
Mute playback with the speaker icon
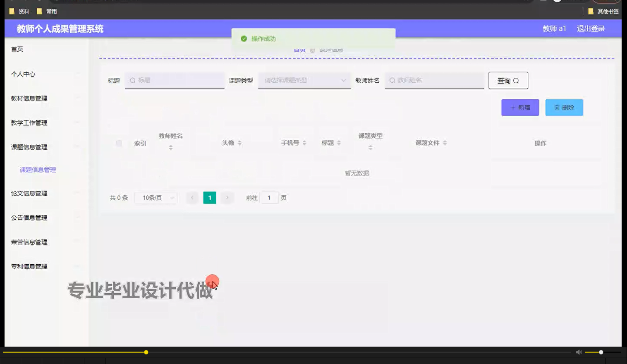tap(579, 352)
